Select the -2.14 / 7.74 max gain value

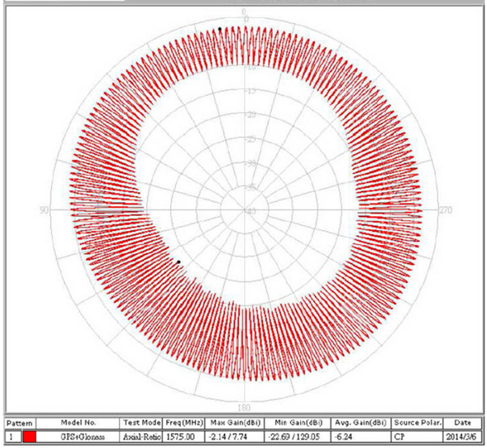pyautogui.click(x=231, y=437)
